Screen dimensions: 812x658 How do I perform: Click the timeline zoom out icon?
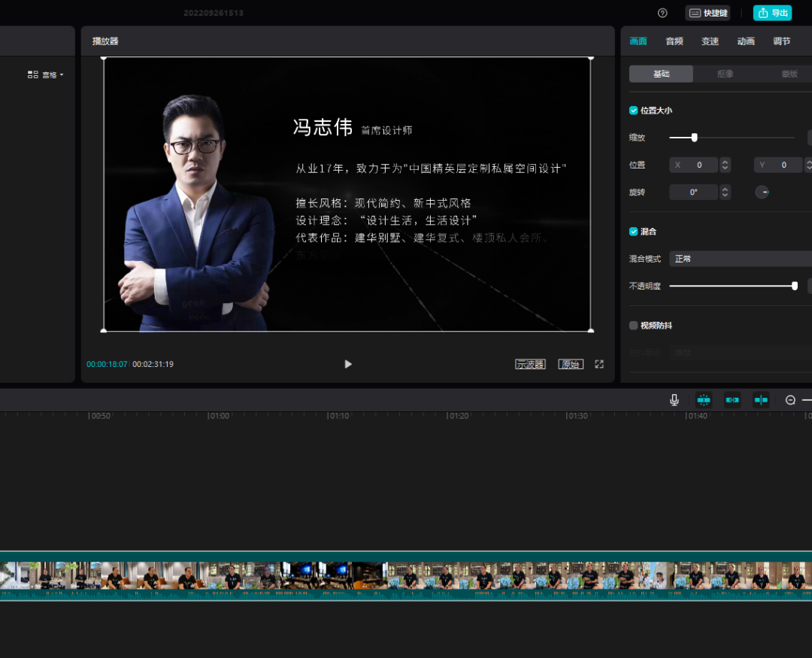tap(790, 400)
